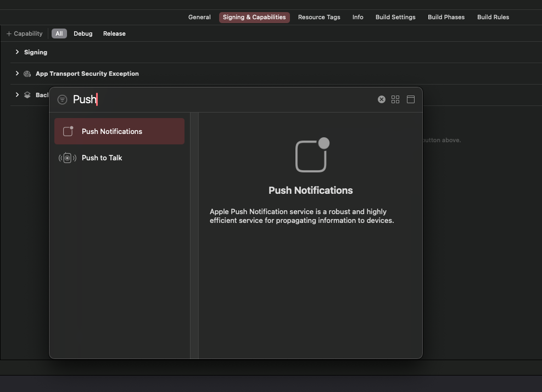Click the App Transport Security globe icon
542x392 pixels.
coord(27,74)
